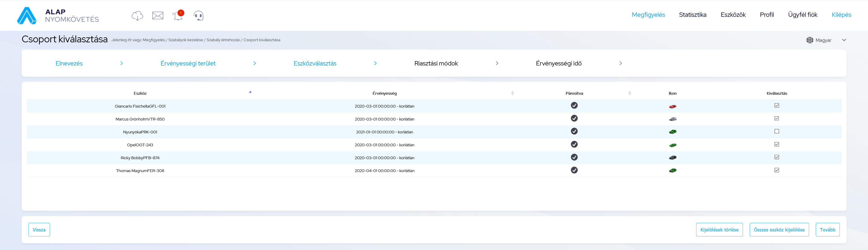The width and height of the screenshot is (868, 250).
Task: Open the messages envelope icon
Action: 158,16
